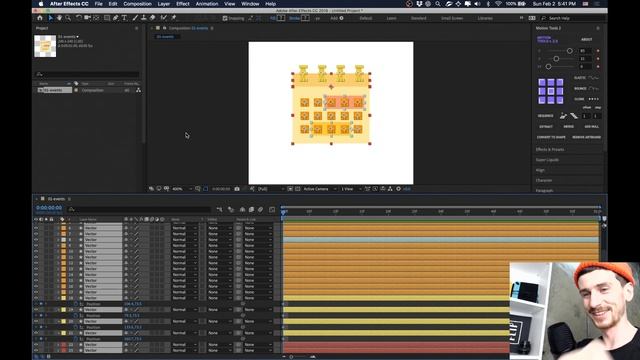640x360 pixels.
Task: Open the Stroke color swatch in the toolbar
Action: click(x=305, y=18)
